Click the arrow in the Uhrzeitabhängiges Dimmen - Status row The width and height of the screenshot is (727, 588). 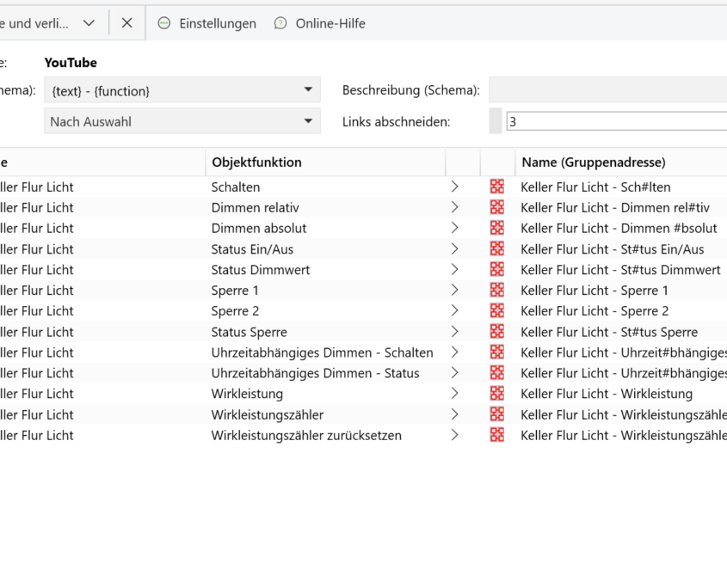(x=454, y=373)
